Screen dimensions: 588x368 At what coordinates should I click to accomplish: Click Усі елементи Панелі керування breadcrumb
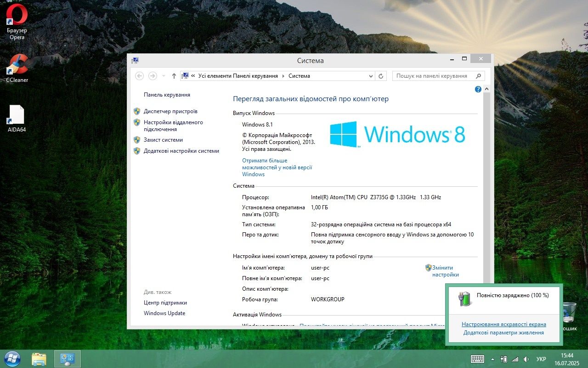coord(238,76)
